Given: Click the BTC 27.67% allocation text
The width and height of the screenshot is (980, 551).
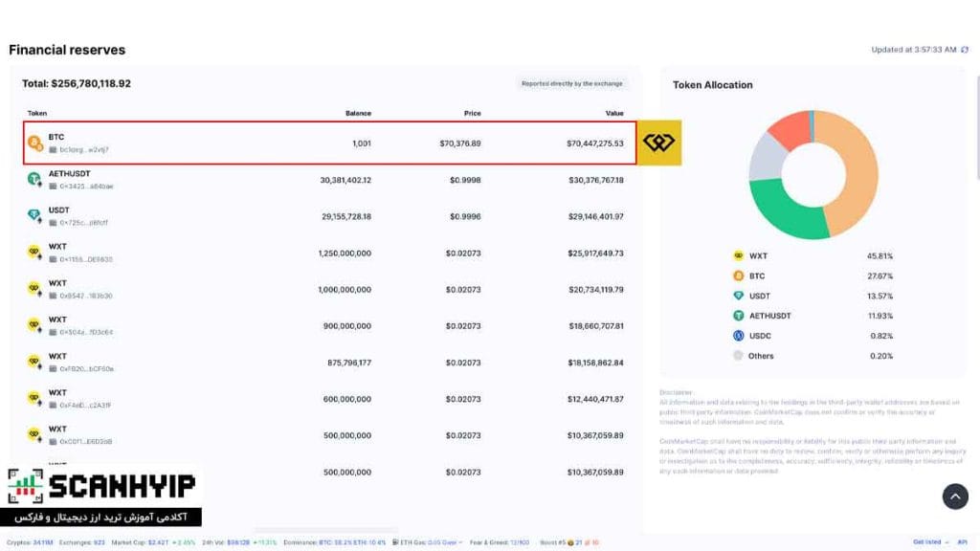Looking at the screenshot, I should coord(880,276).
